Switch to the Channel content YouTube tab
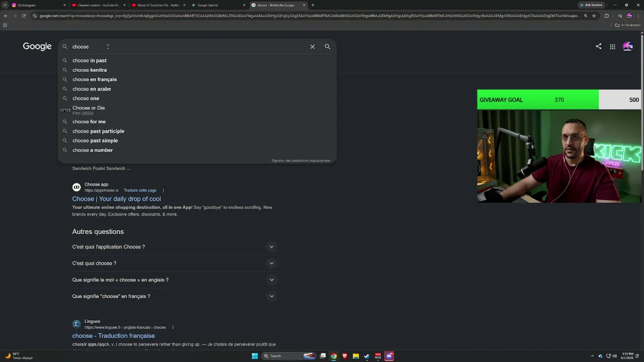 [x=99, y=5]
